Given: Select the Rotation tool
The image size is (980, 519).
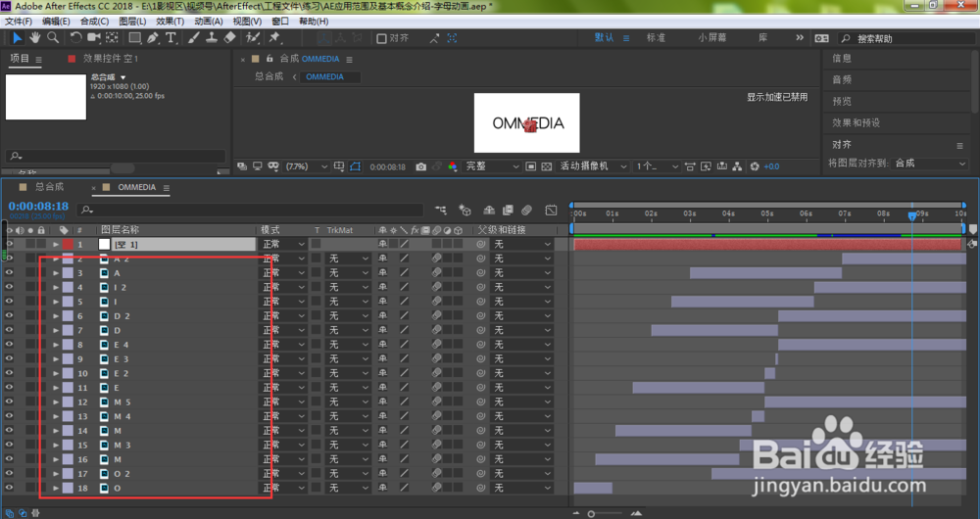Looking at the screenshot, I should click(x=75, y=38).
